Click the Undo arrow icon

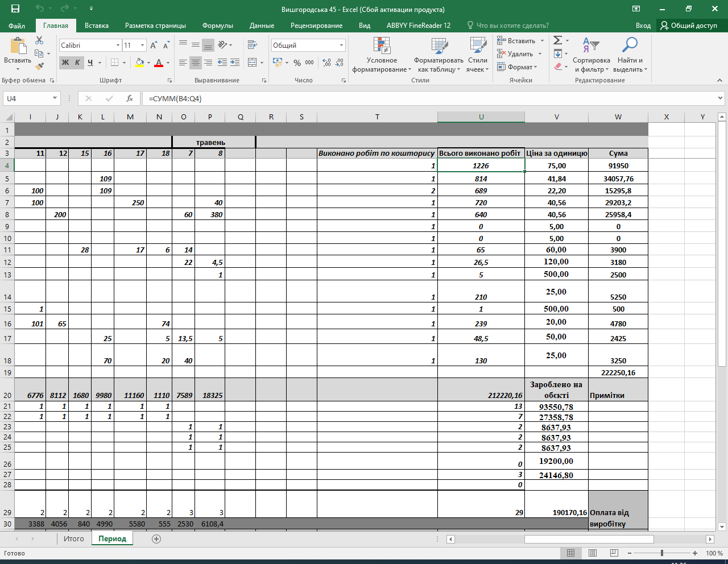click(39, 9)
